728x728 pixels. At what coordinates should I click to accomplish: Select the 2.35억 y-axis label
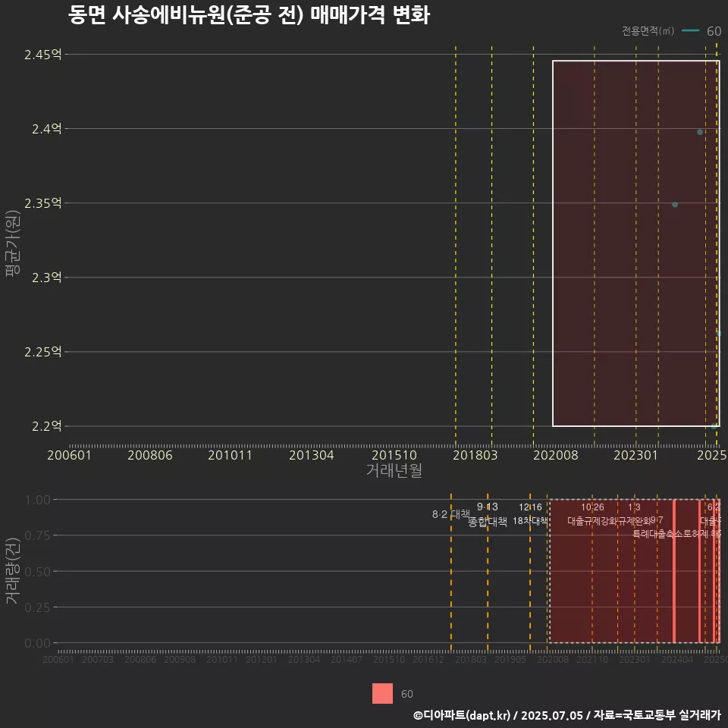coord(42,203)
